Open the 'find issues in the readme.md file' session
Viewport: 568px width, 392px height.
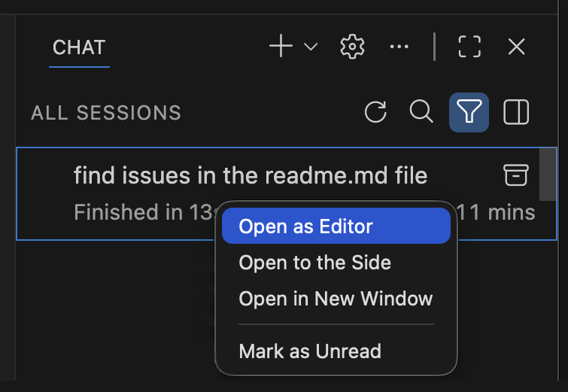pyautogui.click(x=250, y=176)
